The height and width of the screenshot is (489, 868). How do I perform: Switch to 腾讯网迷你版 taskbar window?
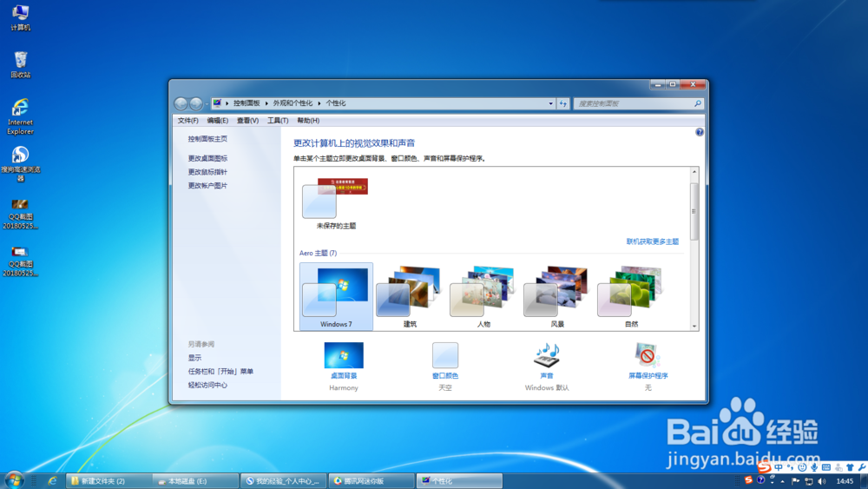coord(372,480)
